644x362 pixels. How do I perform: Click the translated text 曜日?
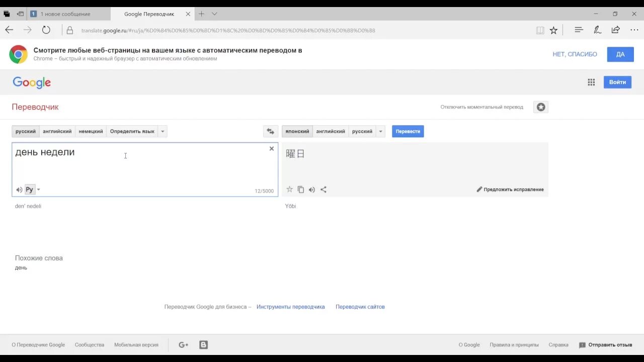point(295,154)
